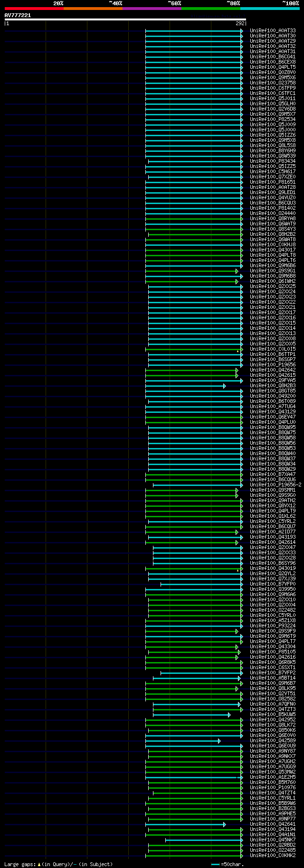Viewport: 304px width, 868px height.
Task: Select the UniRef100_B8QW95 label
Action: tap(273, 428)
